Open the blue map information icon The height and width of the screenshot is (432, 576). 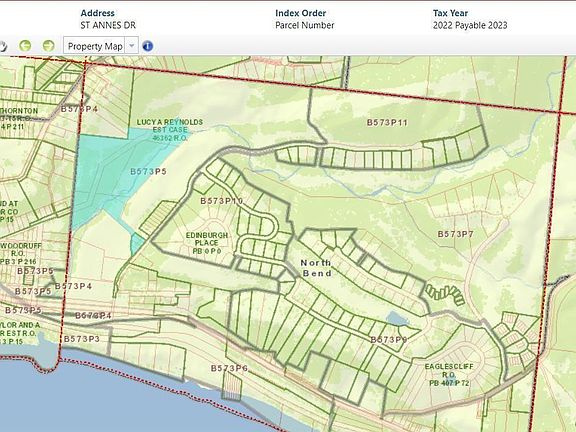pos(147,46)
